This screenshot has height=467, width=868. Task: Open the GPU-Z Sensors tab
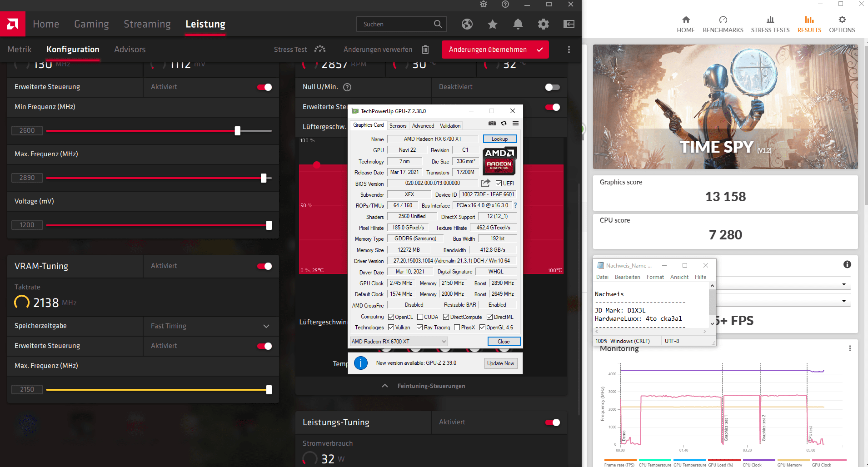pyautogui.click(x=398, y=126)
